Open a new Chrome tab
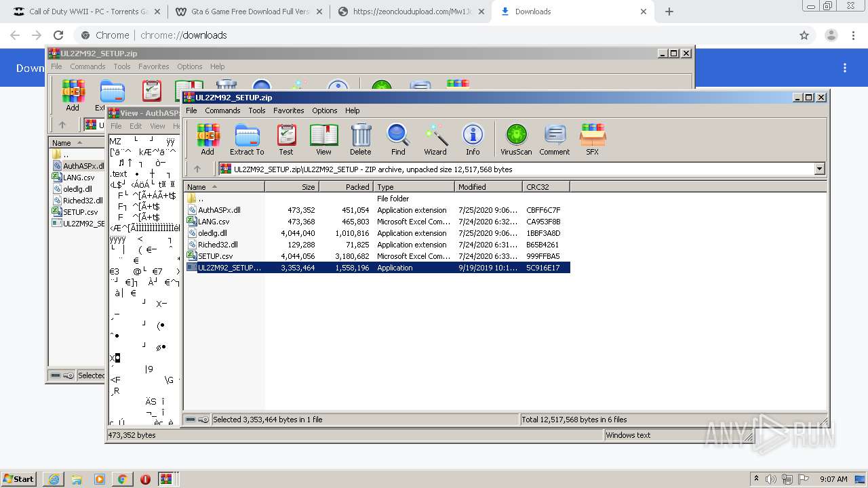This screenshot has height=488, width=868. (669, 12)
